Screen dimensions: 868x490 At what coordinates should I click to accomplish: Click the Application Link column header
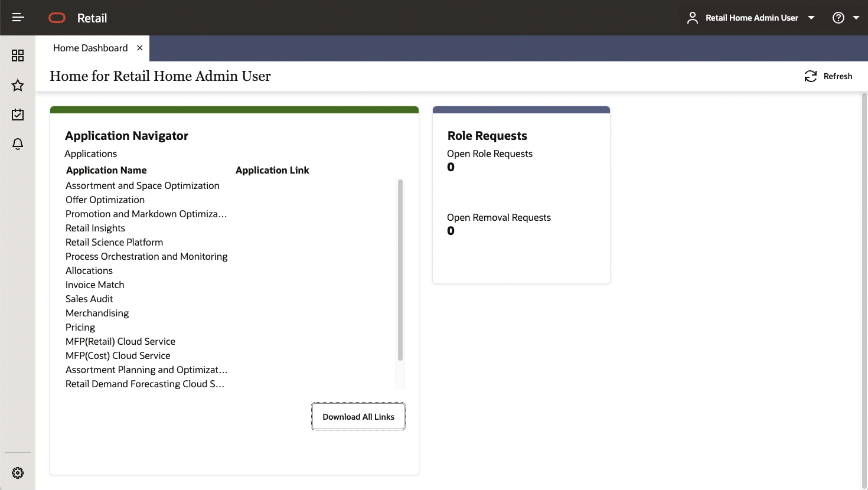click(x=272, y=170)
